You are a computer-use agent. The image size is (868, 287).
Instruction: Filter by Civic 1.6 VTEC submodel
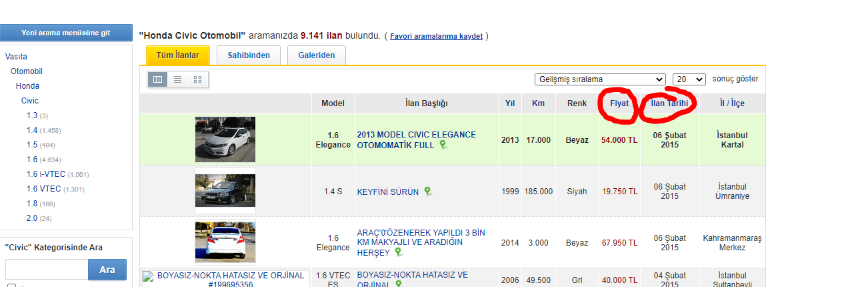[x=45, y=189]
